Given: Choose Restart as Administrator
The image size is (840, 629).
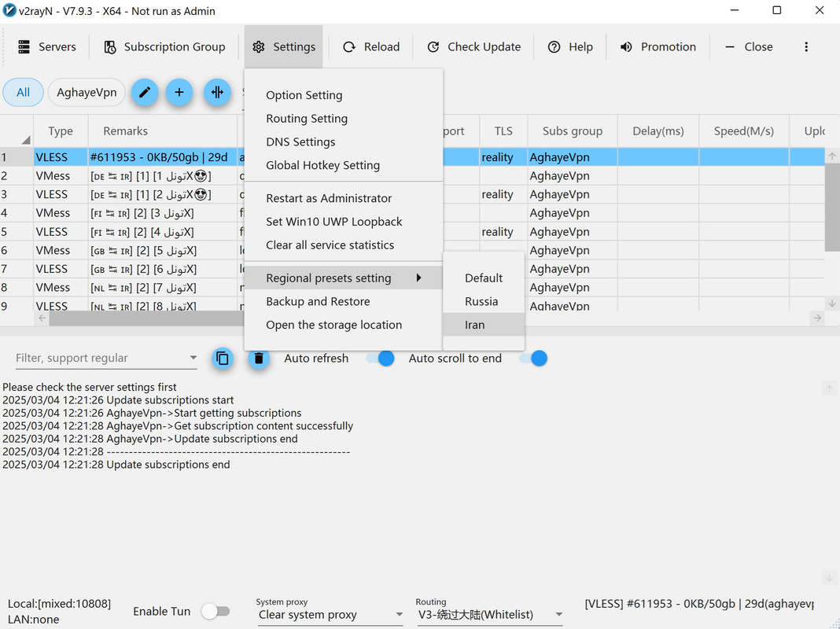Looking at the screenshot, I should click(344, 198).
